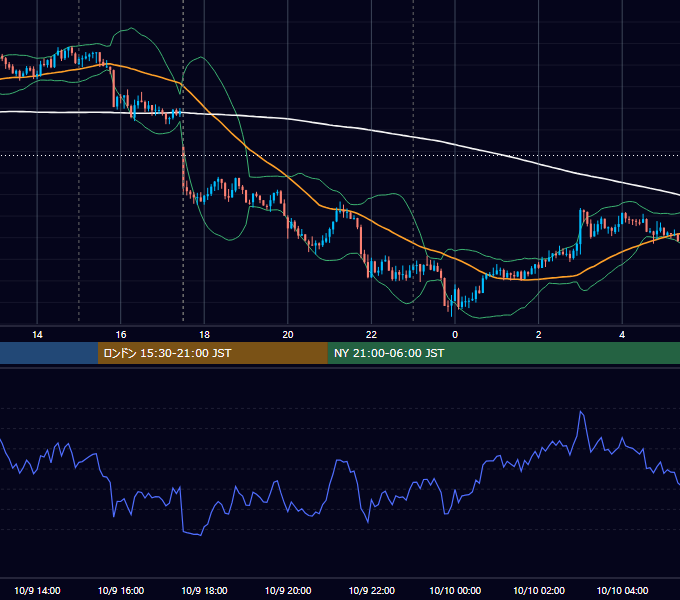Screen dimensions: 680x600
Task: Click time axis label 0
Action: [455, 335]
